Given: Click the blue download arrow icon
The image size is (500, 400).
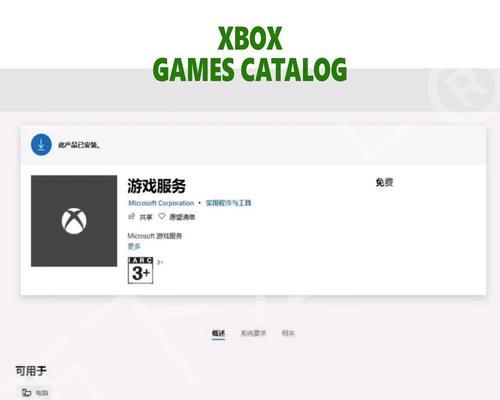Looking at the screenshot, I should pyautogui.click(x=41, y=145).
